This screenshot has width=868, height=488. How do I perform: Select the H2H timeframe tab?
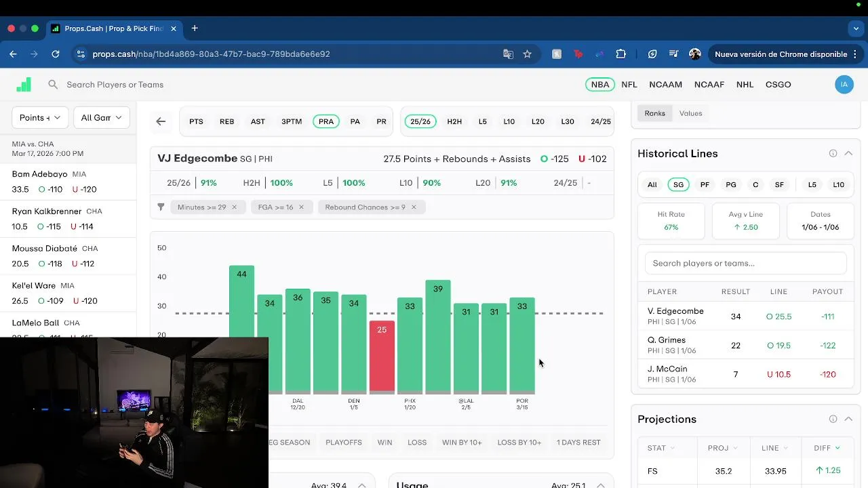coord(454,121)
